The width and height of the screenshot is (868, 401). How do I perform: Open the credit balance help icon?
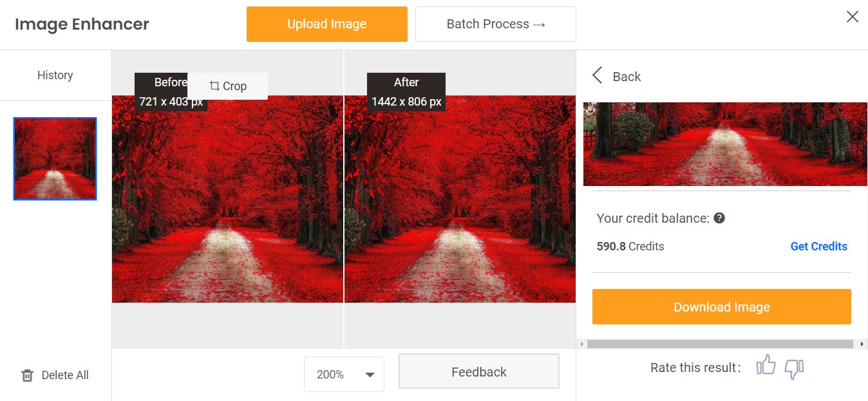[720, 218]
